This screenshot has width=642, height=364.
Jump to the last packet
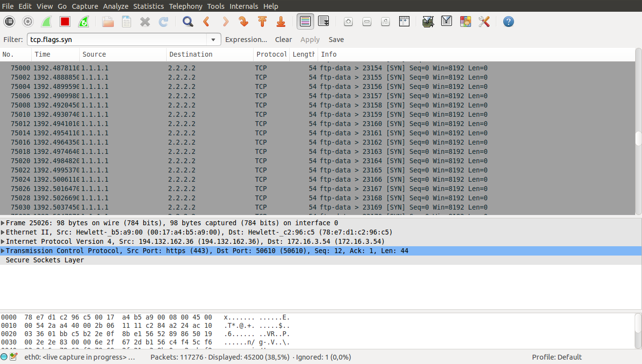(x=281, y=21)
